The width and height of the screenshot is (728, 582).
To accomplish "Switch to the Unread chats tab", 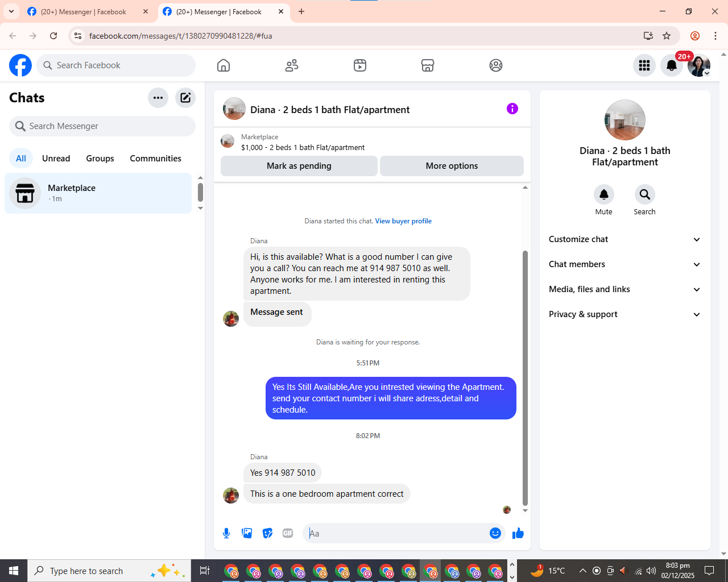I will coord(56,159).
